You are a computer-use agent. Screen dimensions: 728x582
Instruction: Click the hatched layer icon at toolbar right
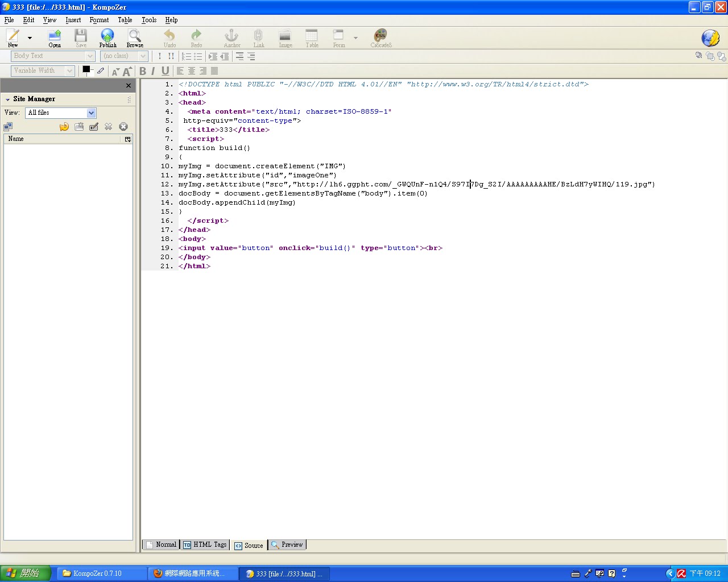698,56
